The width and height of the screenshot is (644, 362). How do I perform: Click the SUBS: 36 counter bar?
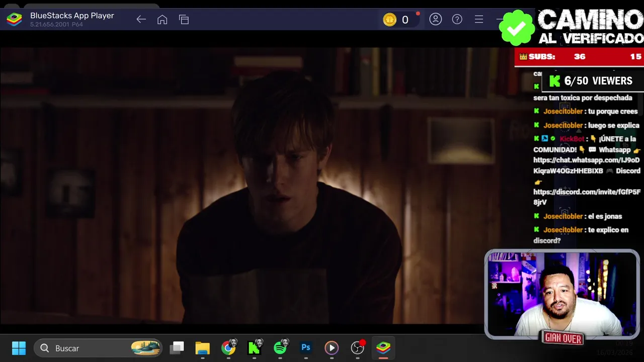click(x=579, y=57)
